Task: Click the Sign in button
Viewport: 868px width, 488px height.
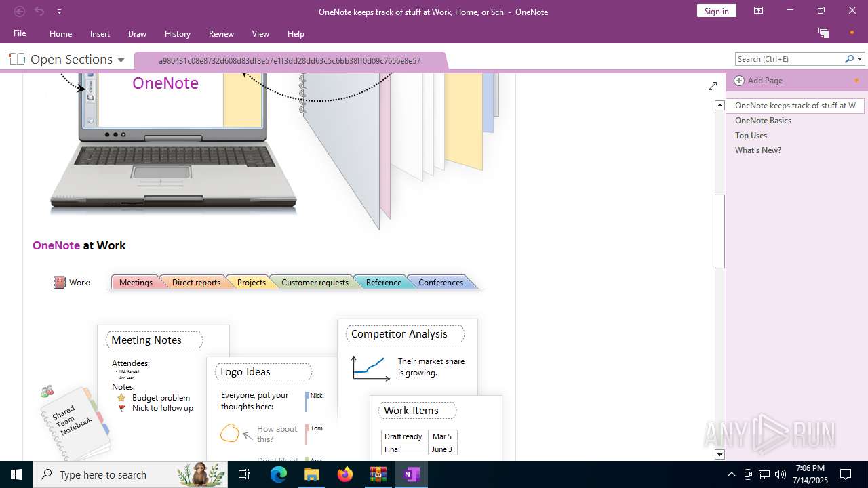Action: pos(716,11)
